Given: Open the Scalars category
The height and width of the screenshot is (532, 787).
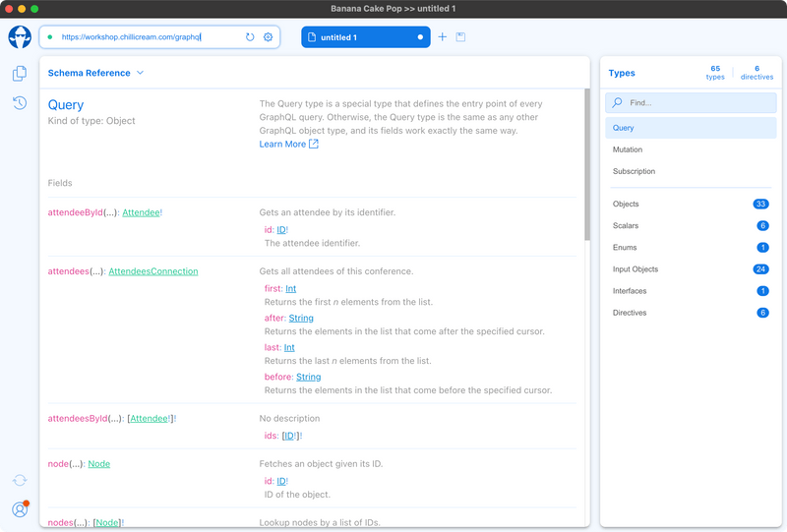Looking at the screenshot, I should point(691,226).
